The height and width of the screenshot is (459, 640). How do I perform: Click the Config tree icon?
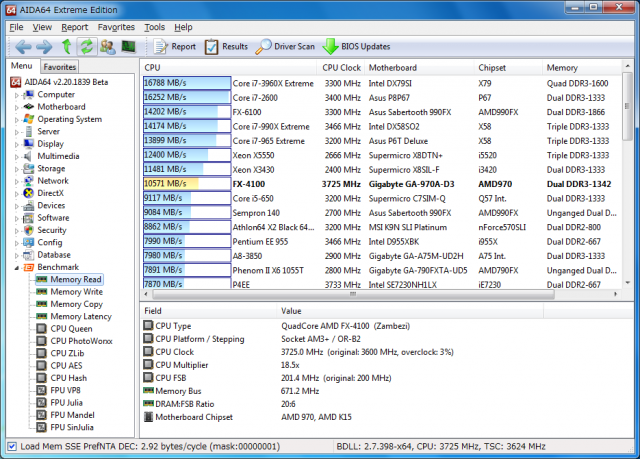coord(29,242)
